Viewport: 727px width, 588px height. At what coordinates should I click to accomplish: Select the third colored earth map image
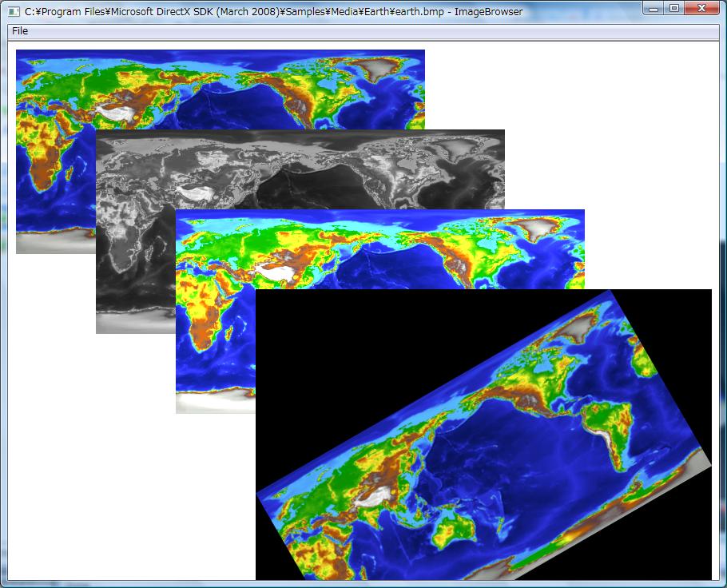tap(380, 249)
